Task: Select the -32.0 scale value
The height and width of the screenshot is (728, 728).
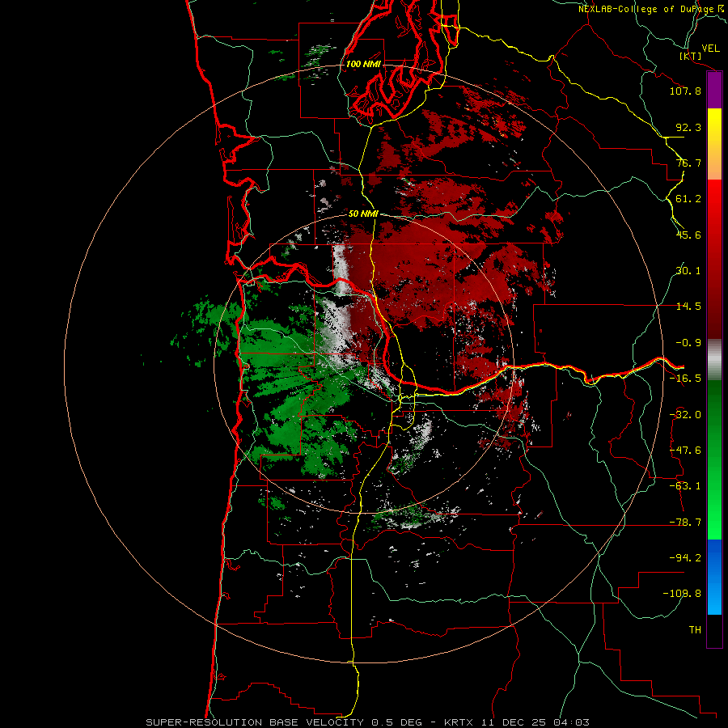Action: pos(685,415)
